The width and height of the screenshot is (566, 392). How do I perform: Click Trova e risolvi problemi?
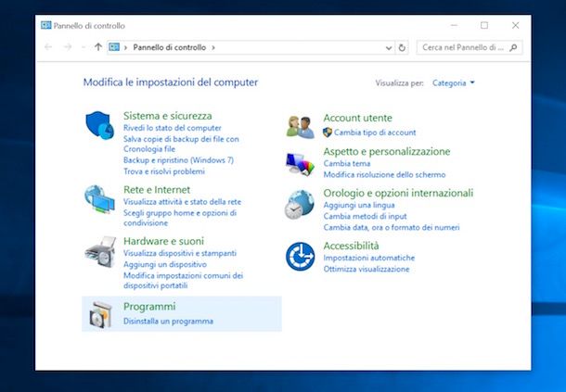click(x=164, y=171)
